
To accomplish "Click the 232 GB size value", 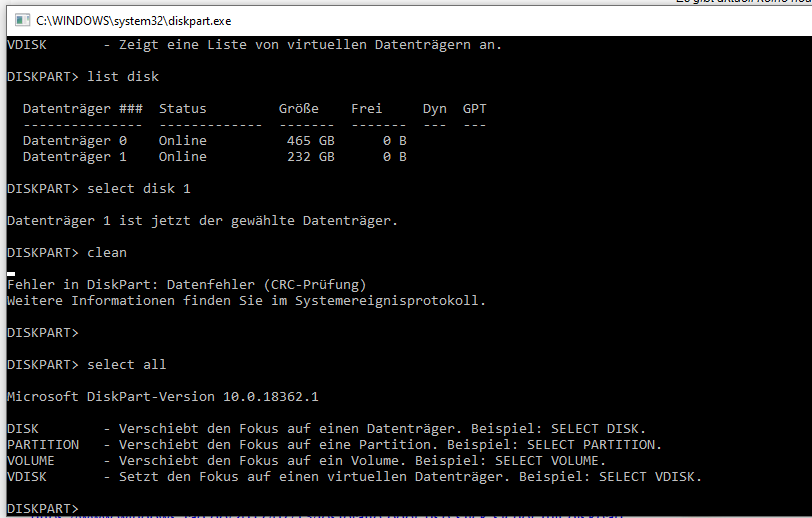I will click(x=311, y=157).
